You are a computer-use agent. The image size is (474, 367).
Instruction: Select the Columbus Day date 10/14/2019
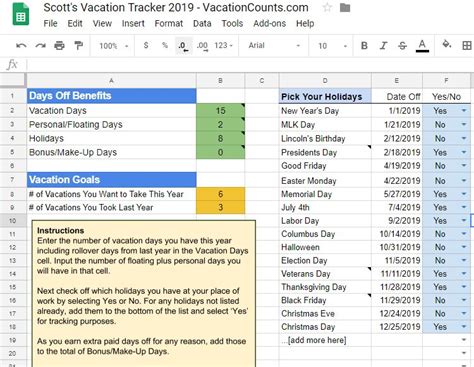pos(397,234)
